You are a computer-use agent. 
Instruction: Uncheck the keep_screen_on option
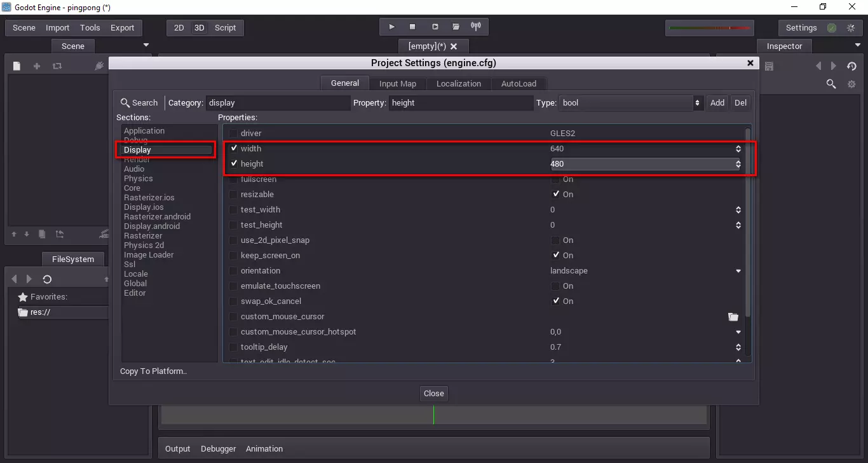coord(555,256)
